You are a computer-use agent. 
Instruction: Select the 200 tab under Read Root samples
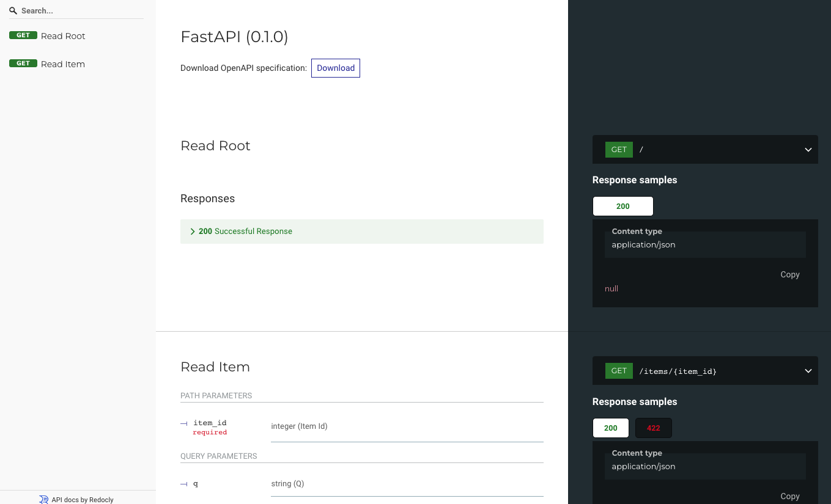[623, 206]
